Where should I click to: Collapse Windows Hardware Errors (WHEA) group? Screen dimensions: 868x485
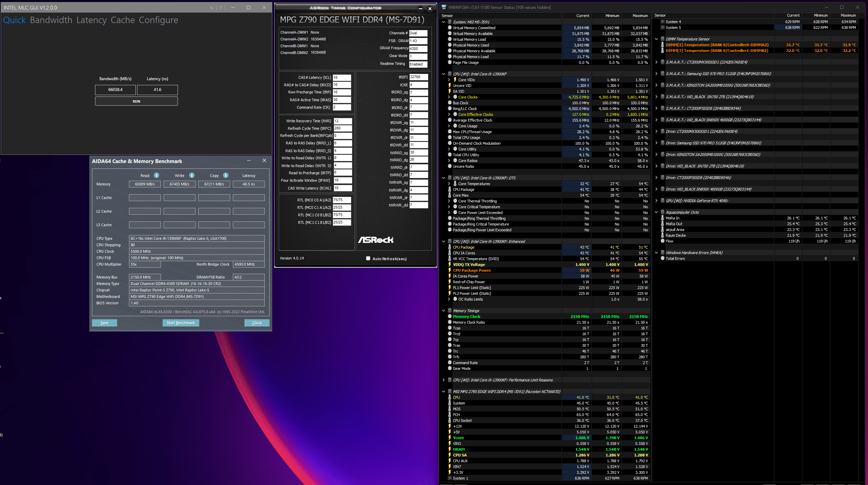(656, 253)
